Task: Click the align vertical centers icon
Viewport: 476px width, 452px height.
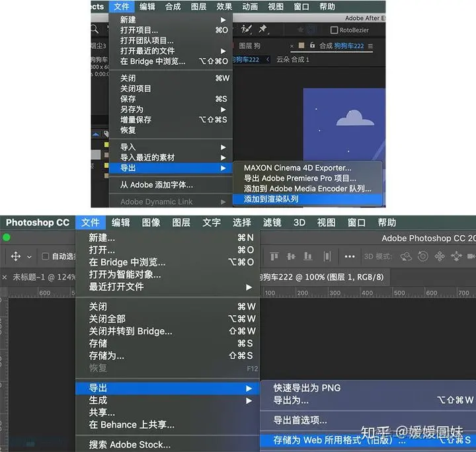Action: coord(291,256)
